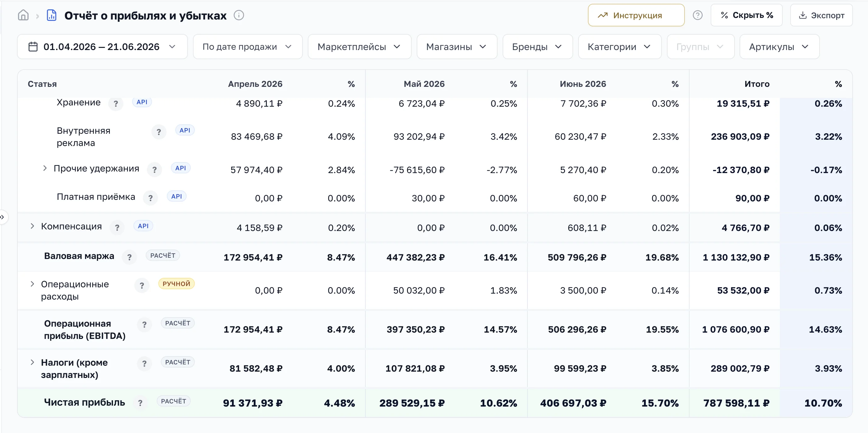Screen dimensions: 868x433
Task: Expand the Прочие удержания row
Action: point(45,168)
